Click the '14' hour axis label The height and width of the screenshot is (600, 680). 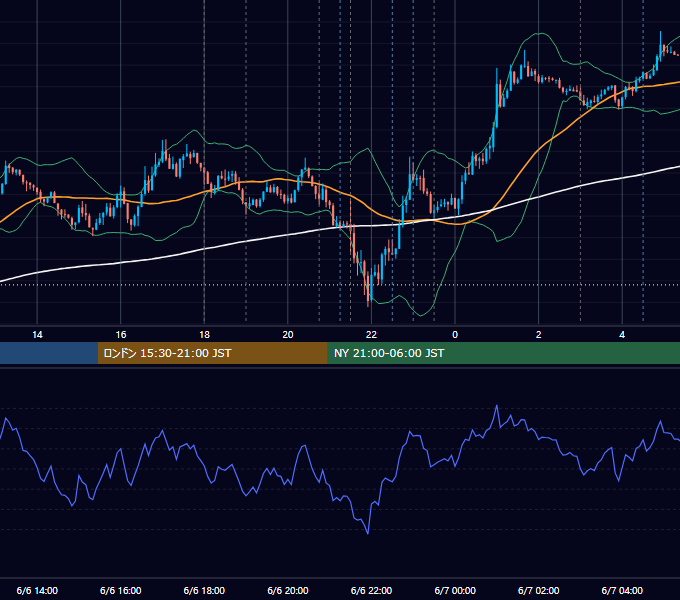[x=37, y=335]
